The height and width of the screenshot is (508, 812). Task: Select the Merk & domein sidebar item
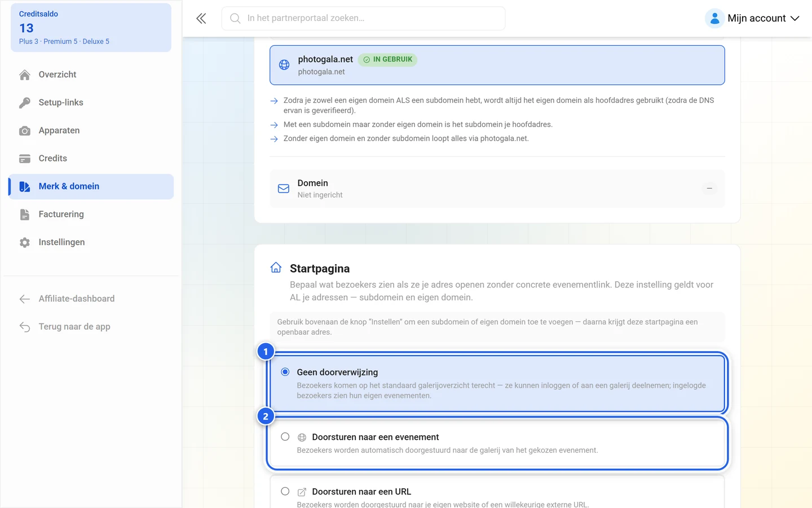click(x=91, y=186)
